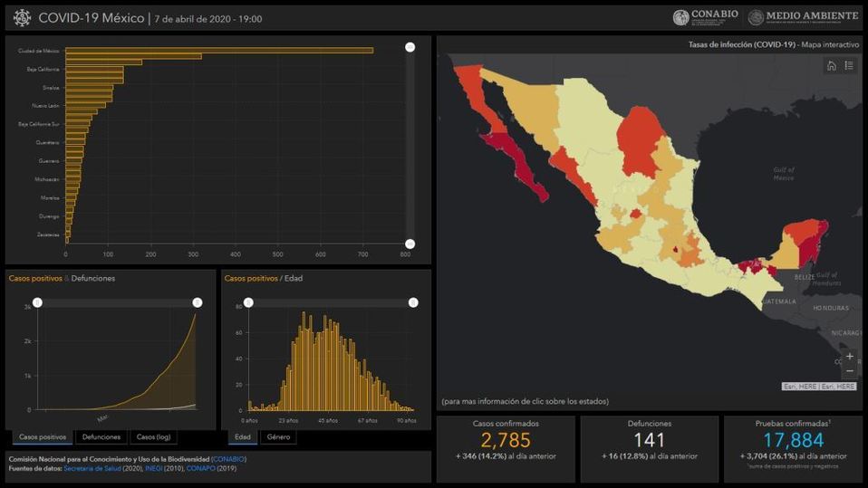
Task: Zoom in on the map with plus
Action: (x=849, y=356)
